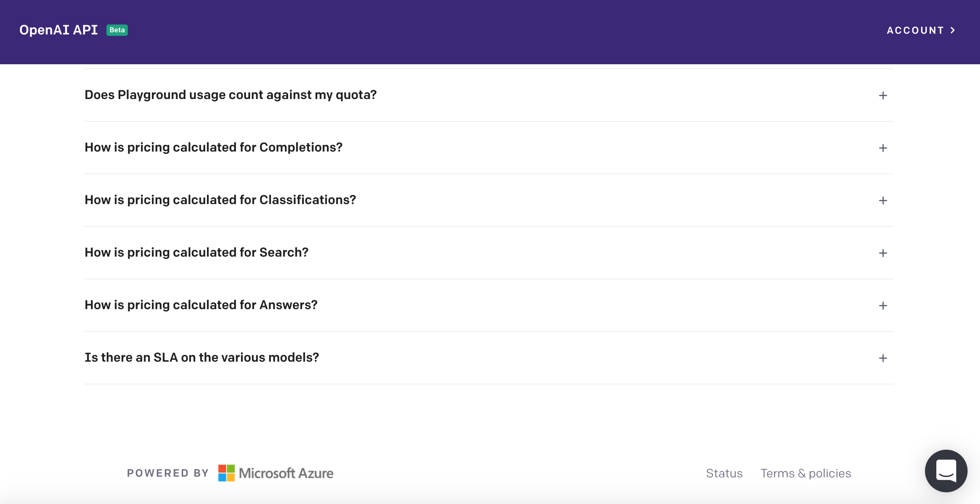Click plus icon for Playground usage question

click(x=883, y=95)
